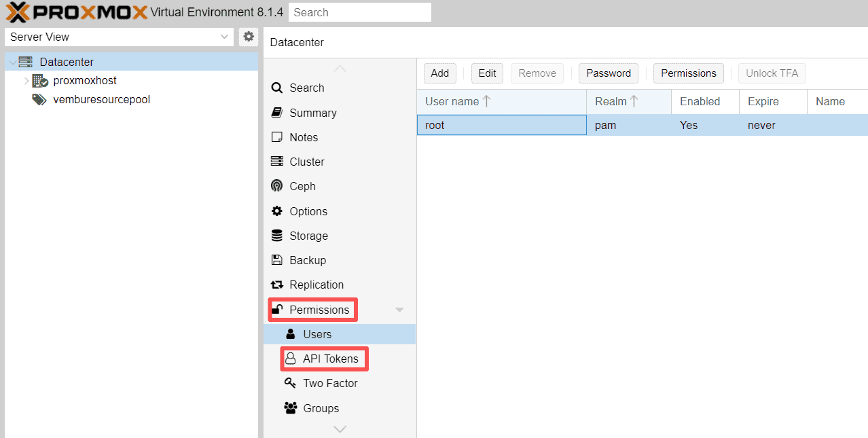
Task: Click the Two Factor key icon
Action: (291, 383)
